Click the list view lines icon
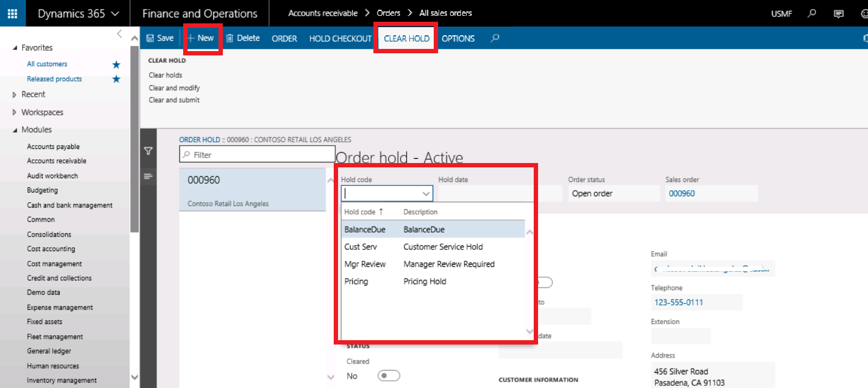868x388 pixels. (x=148, y=176)
